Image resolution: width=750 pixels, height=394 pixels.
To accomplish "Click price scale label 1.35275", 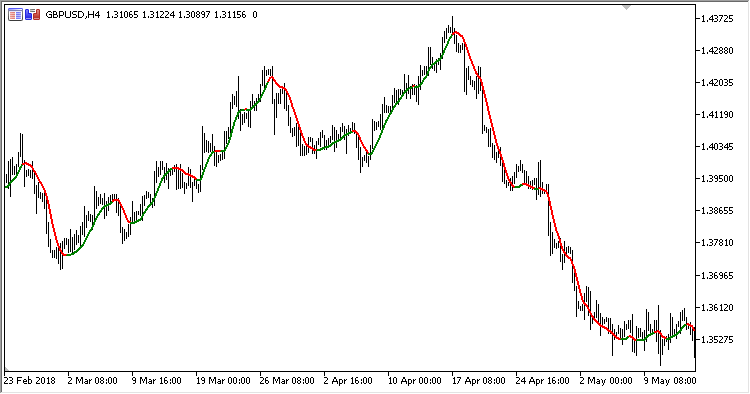I will tap(717, 339).
